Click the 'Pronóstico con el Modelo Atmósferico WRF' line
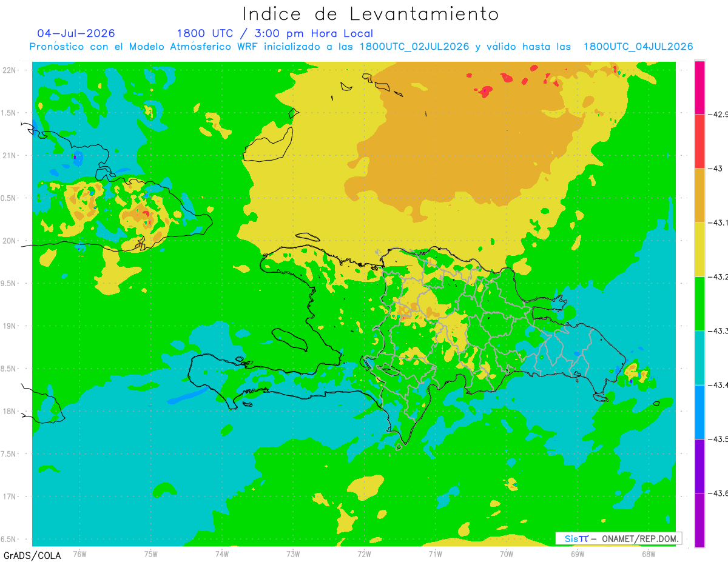728x562 pixels. tap(361, 47)
